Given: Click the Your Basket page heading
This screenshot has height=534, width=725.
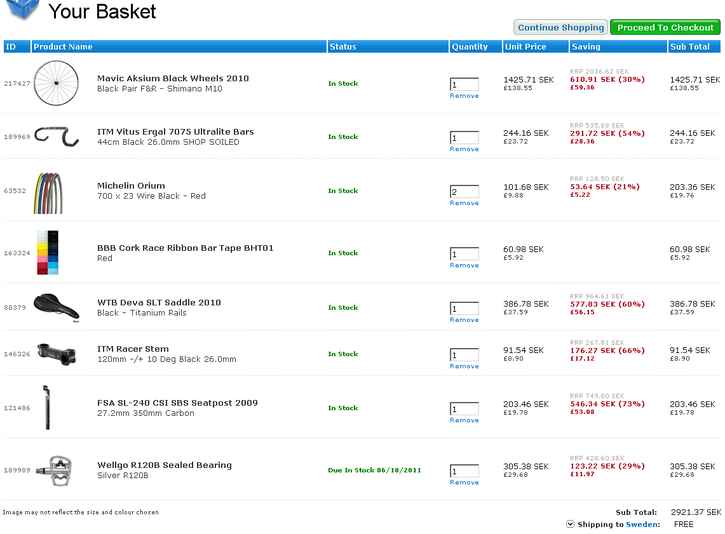Looking at the screenshot, I should [102, 11].
